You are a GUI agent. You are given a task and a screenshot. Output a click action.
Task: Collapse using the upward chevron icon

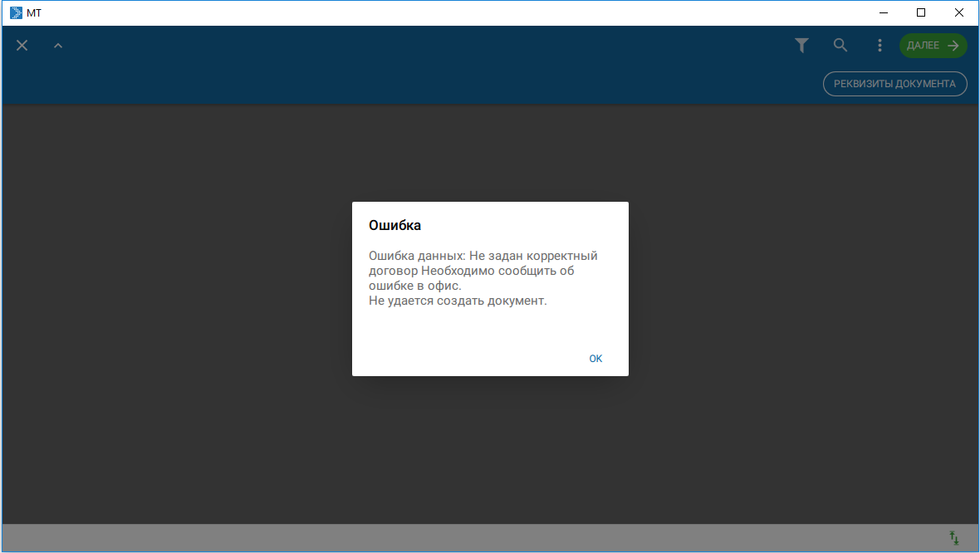pyautogui.click(x=58, y=46)
